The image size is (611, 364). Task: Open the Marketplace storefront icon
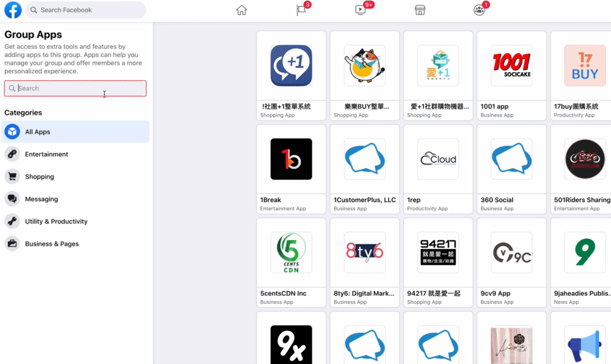[420, 10]
